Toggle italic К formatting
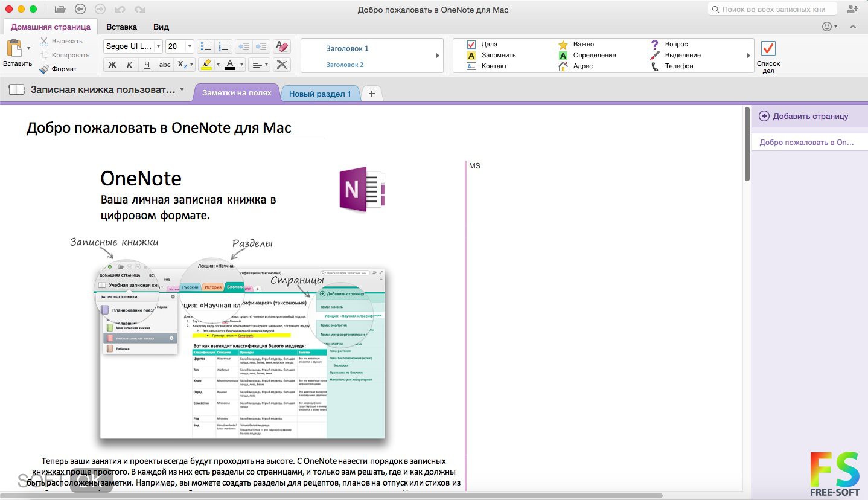Viewport: 868px width, 500px height. 130,65
